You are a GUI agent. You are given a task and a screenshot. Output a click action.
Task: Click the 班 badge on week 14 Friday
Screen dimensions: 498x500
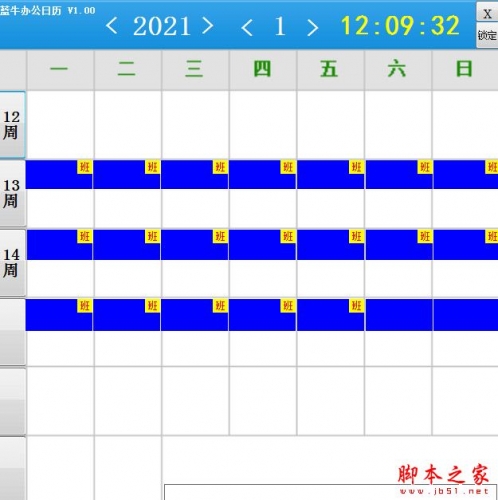click(x=356, y=236)
